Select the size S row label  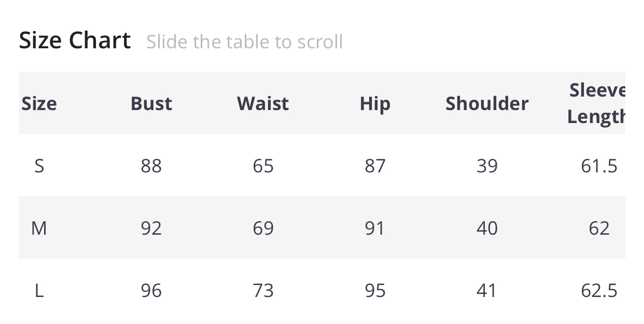pyautogui.click(x=39, y=166)
